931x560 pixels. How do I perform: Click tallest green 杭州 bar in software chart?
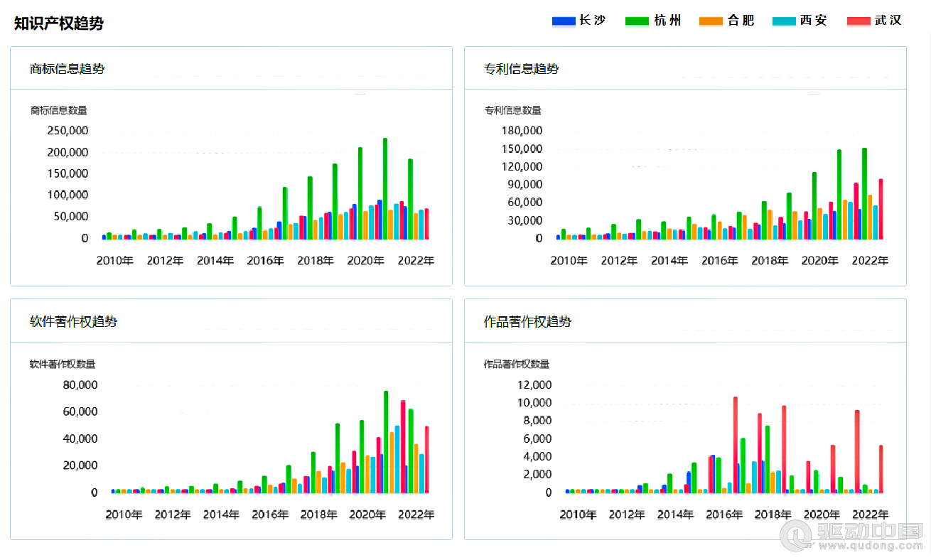click(x=386, y=441)
